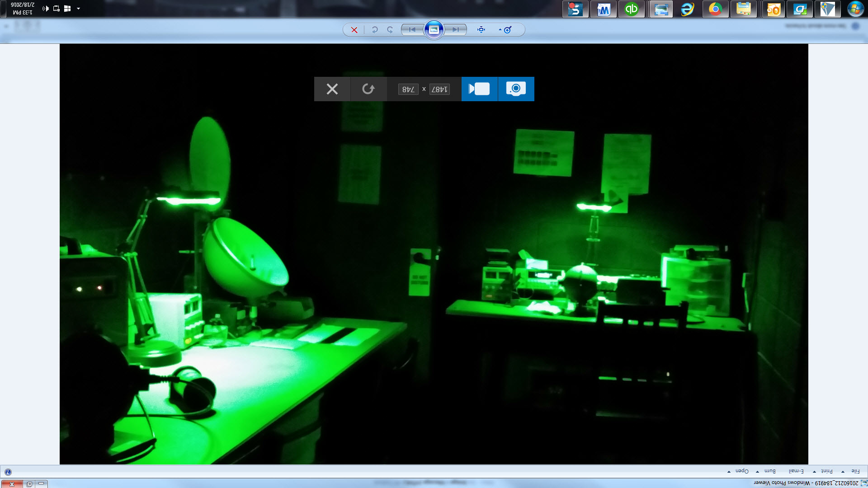
Task: Click the displayed green workshop photo
Action: [434, 254]
